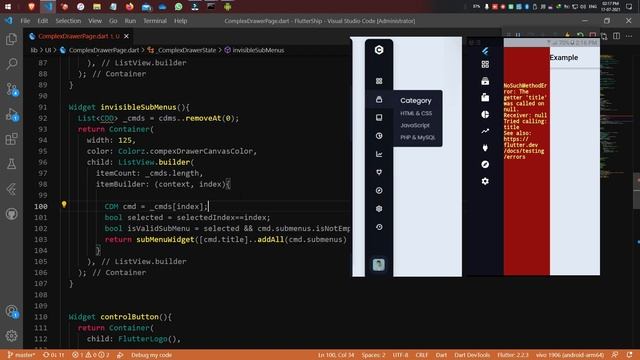Viewport: 640px width, 360px height.
Task: Click the profile avatar in dark drawer
Action: 378,264
